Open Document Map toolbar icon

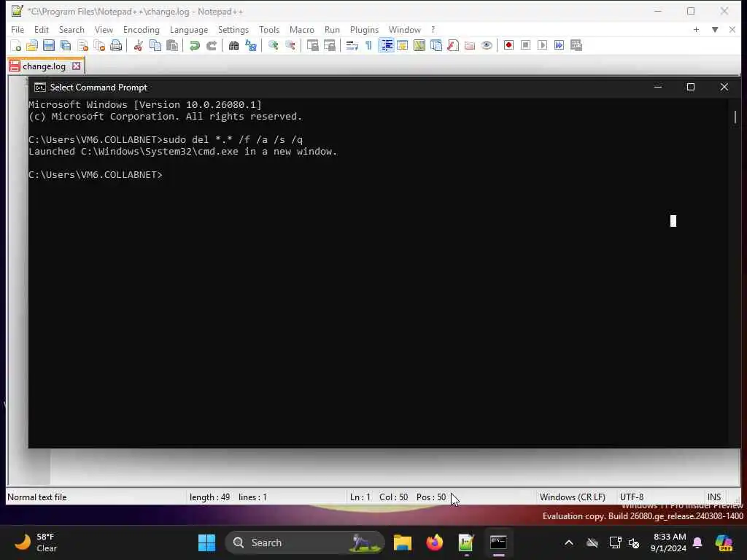[x=419, y=45]
